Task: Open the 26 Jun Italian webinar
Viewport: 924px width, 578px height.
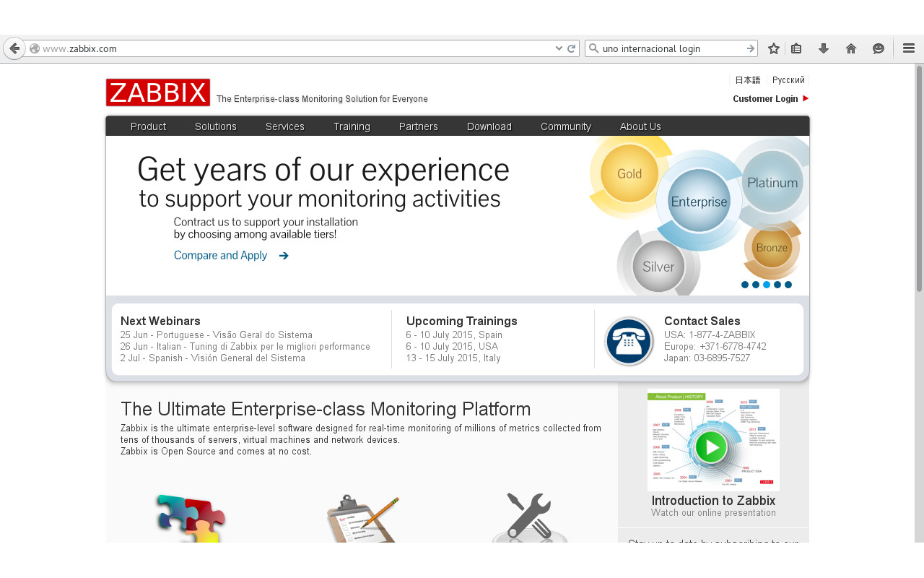Action: pyautogui.click(x=245, y=347)
